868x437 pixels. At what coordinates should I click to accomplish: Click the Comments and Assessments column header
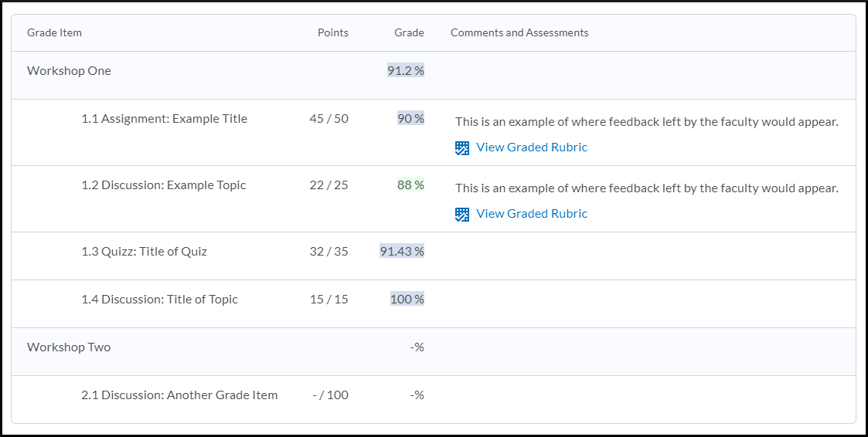[519, 32]
